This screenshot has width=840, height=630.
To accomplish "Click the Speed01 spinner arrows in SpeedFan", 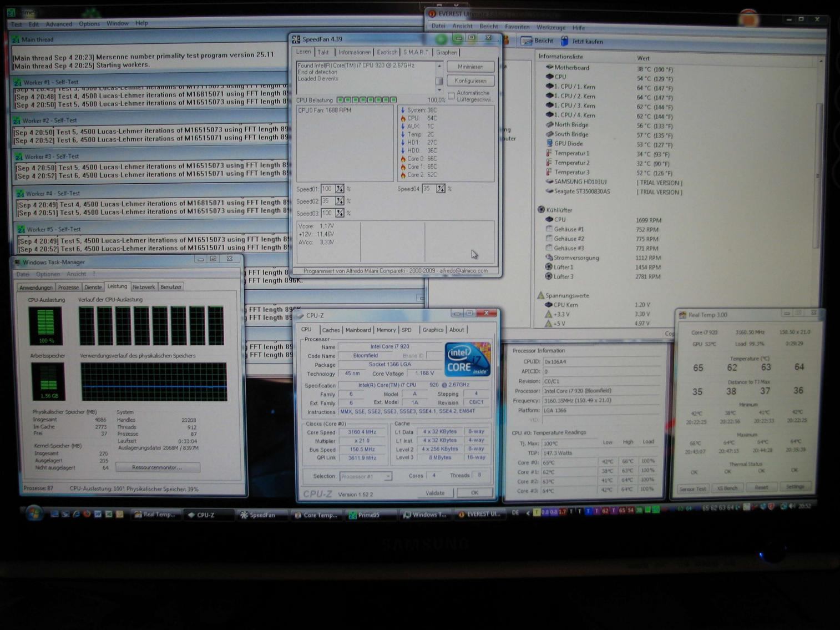I will pos(340,189).
